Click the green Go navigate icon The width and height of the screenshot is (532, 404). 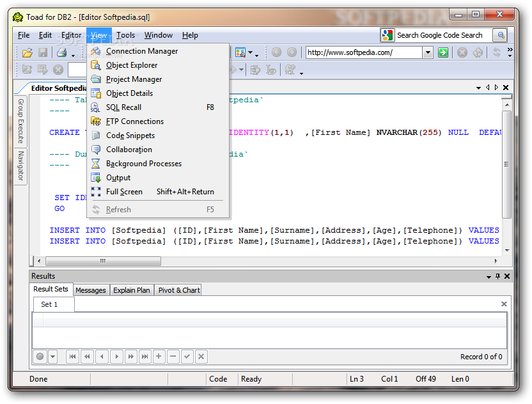[442, 52]
